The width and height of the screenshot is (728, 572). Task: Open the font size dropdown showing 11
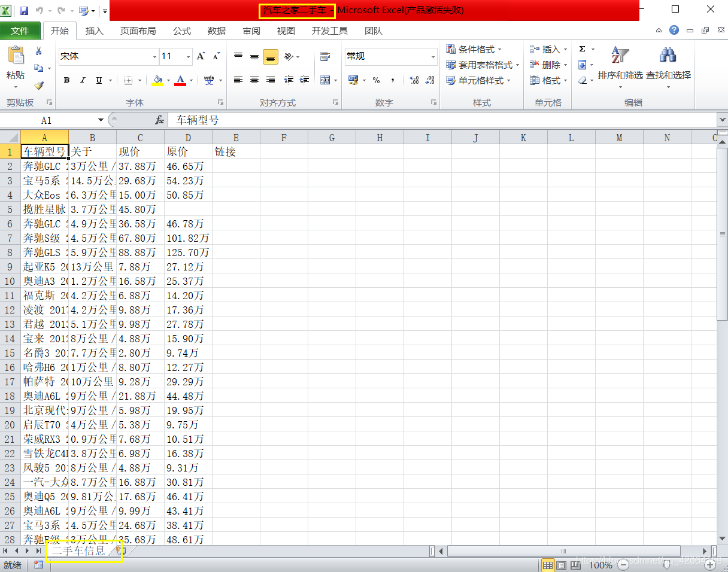(x=189, y=57)
